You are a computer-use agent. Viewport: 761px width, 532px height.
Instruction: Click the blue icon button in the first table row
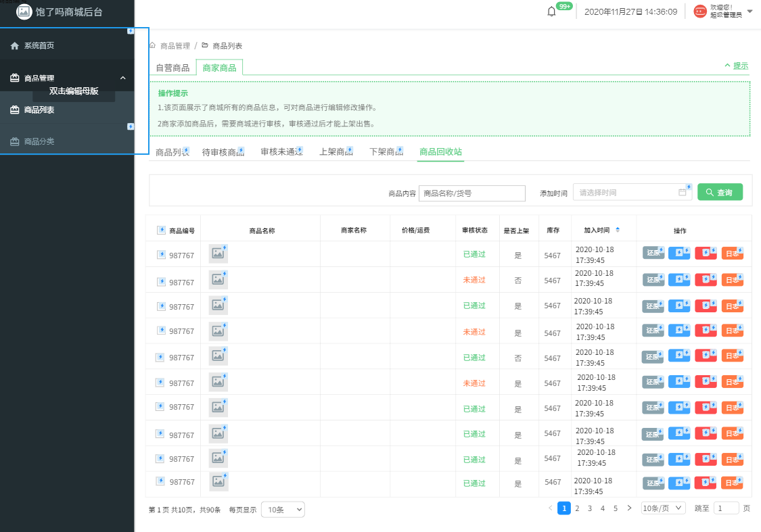679,253
